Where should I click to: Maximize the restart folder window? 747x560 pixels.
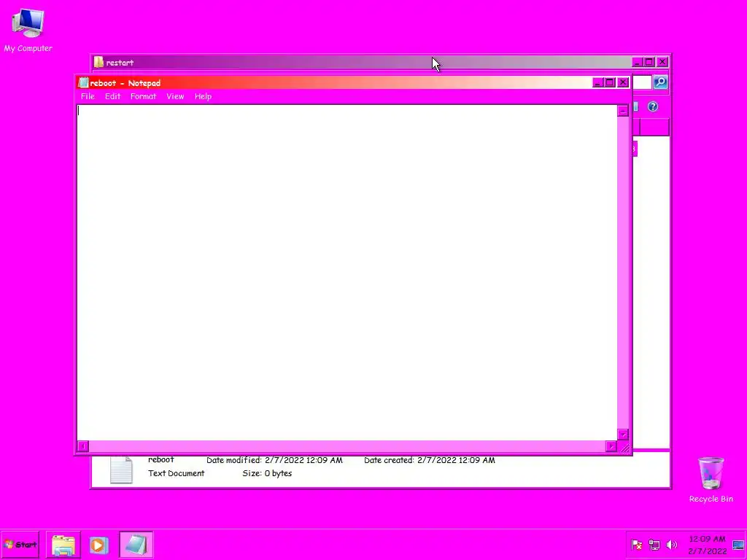(649, 62)
